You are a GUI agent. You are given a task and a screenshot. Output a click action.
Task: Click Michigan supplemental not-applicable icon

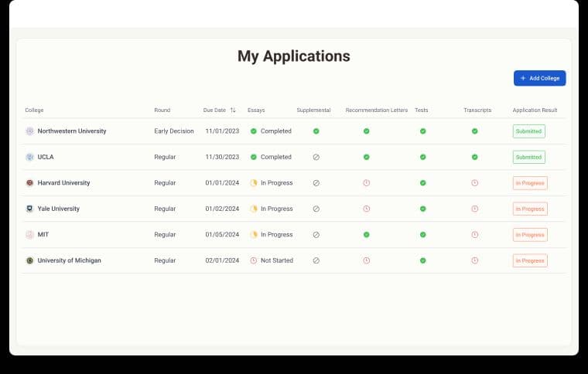[316, 260]
